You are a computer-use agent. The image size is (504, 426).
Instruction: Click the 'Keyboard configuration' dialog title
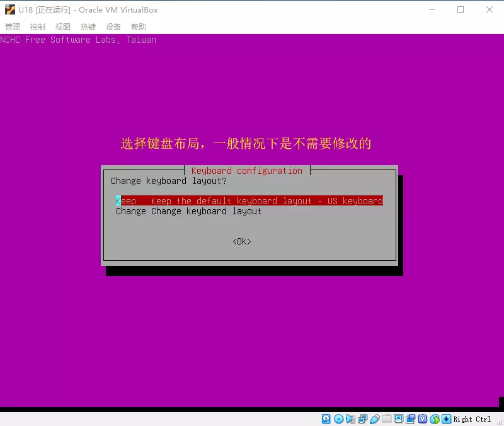(x=247, y=171)
